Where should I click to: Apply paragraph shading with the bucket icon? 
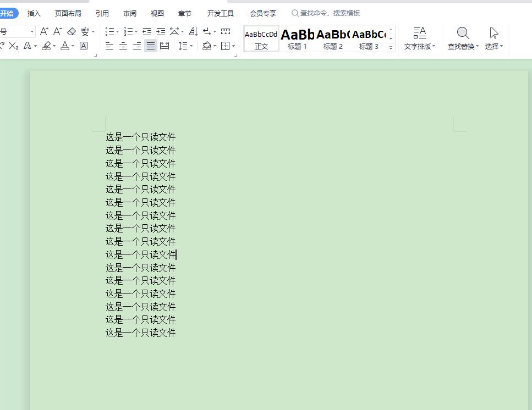[x=207, y=46]
